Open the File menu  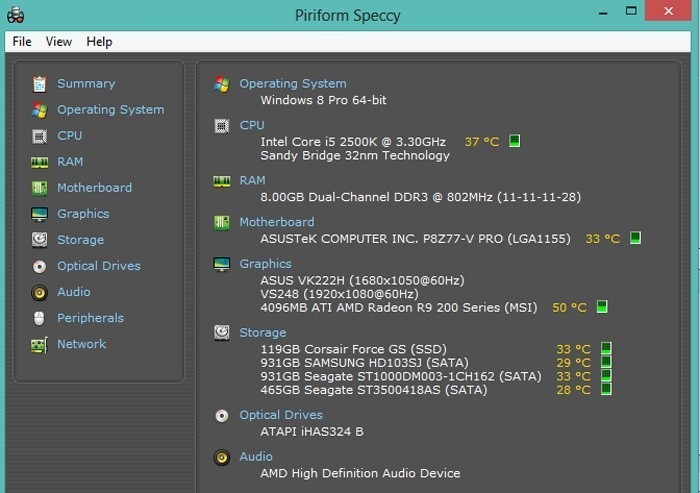point(22,42)
